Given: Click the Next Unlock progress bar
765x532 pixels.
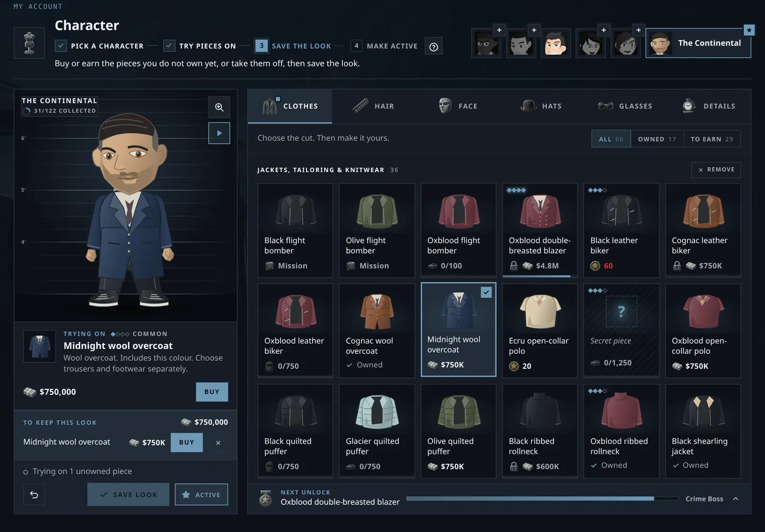Looking at the screenshot, I should (542, 499).
